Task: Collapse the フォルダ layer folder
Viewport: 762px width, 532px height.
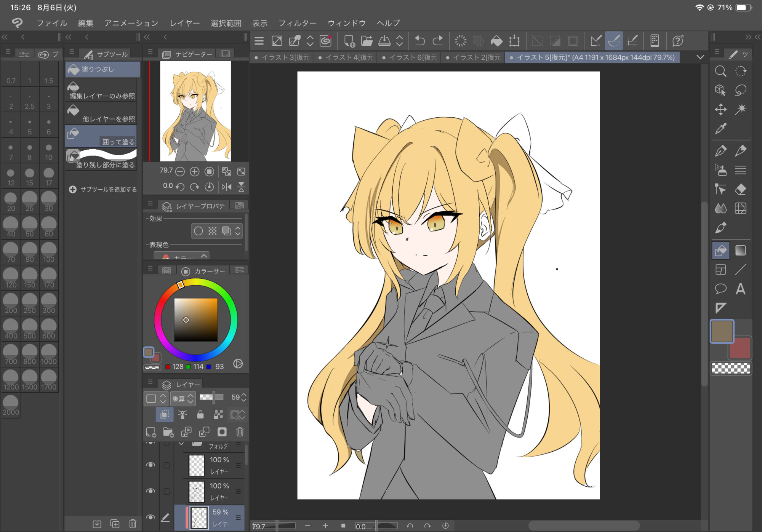Action: [181, 444]
